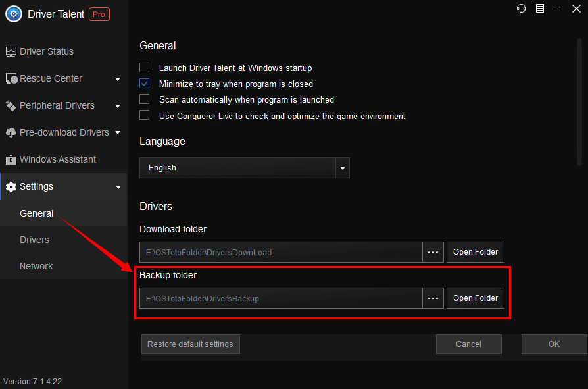Enable Launch Driver Talent at Windows startup
Viewport: 588px width, 389px height.
pyautogui.click(x=145, y=68)
